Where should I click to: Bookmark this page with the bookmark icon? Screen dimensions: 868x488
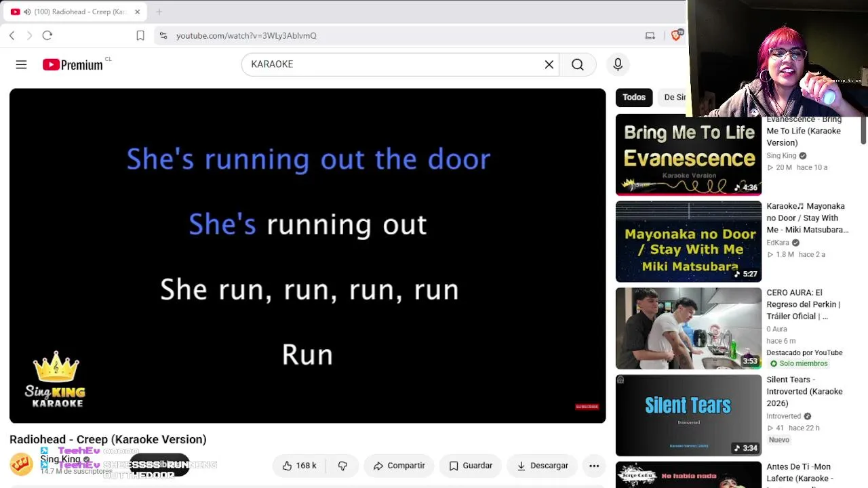(140, 35)
